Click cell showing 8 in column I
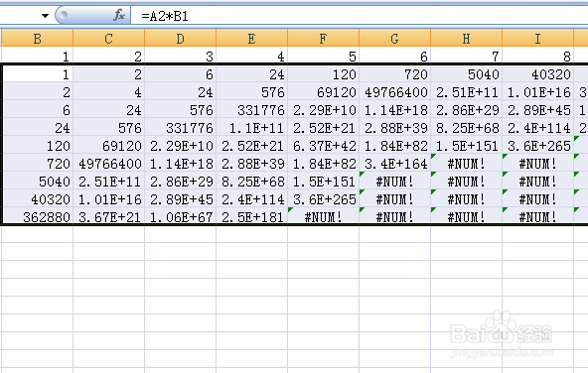The image size is (588, 373). pyautogui.click(x=537, y=57)
